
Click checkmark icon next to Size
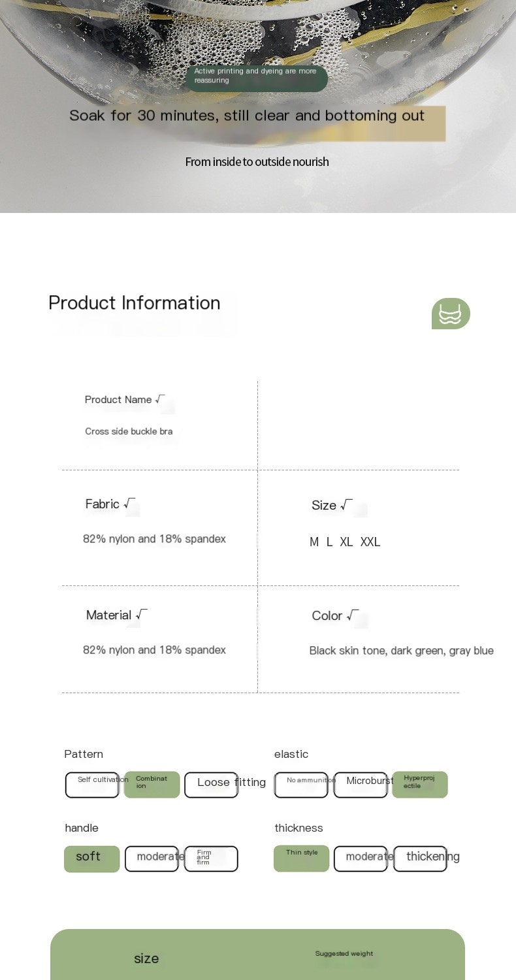tap(346, 505)
